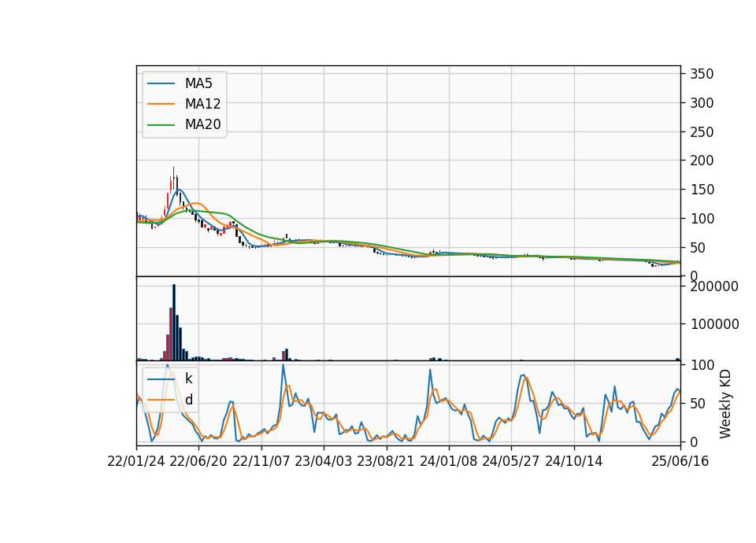Click the 24/10/14 date tick label
Screen dimensions: 756x543
click(x=573, y=461)
